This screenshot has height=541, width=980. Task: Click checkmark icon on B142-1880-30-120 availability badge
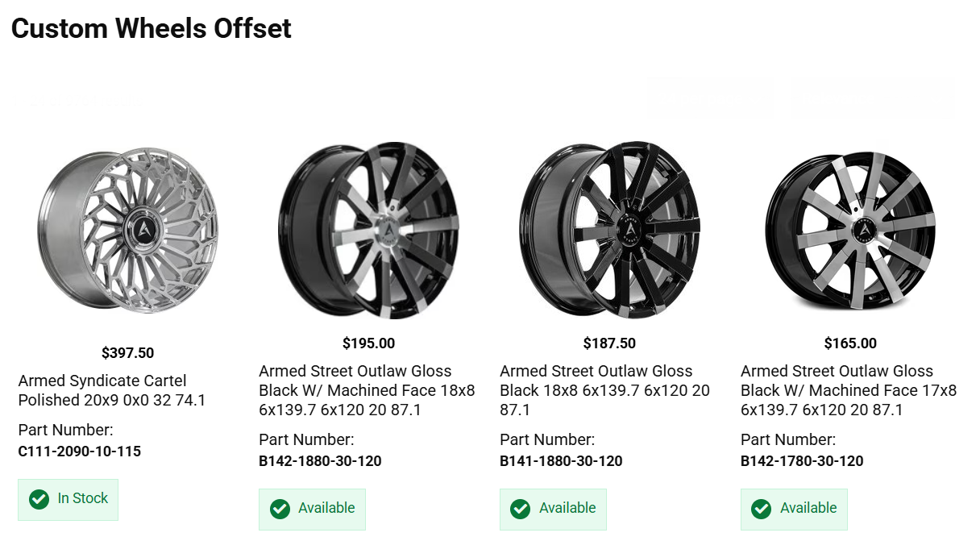coord(280,509)
